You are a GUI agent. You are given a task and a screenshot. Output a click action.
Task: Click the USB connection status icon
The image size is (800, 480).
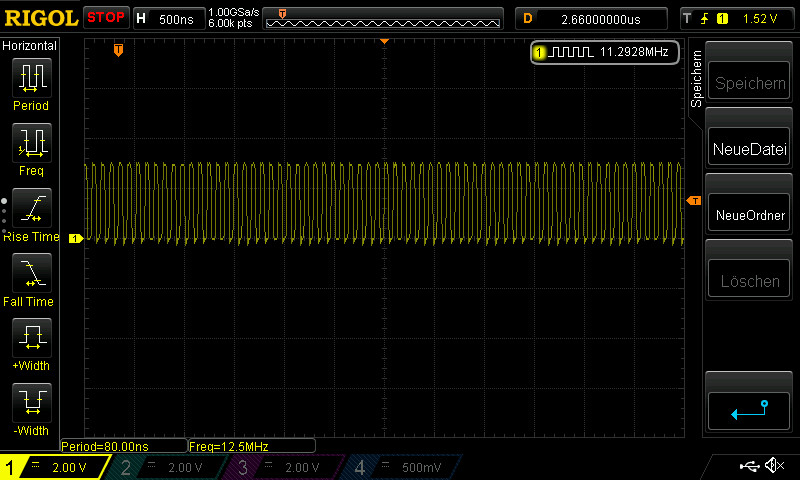(x=749, y=466)
